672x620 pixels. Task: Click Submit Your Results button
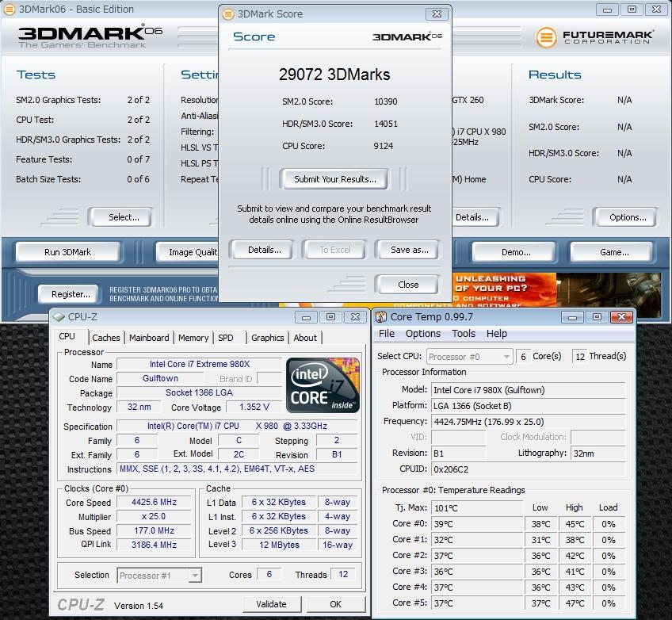(x=334, y=179)
